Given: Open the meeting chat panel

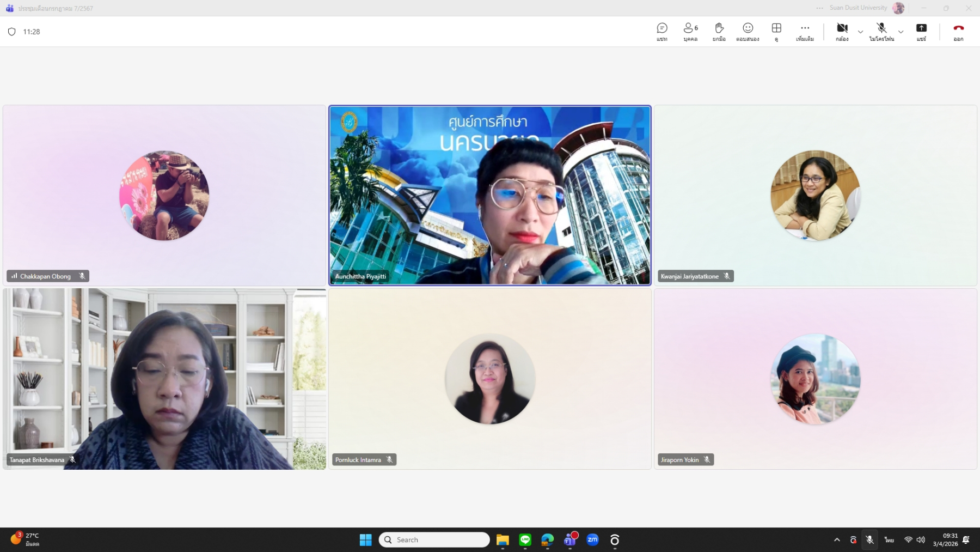Looking at the screenshot, I should (x=661, y=32).
